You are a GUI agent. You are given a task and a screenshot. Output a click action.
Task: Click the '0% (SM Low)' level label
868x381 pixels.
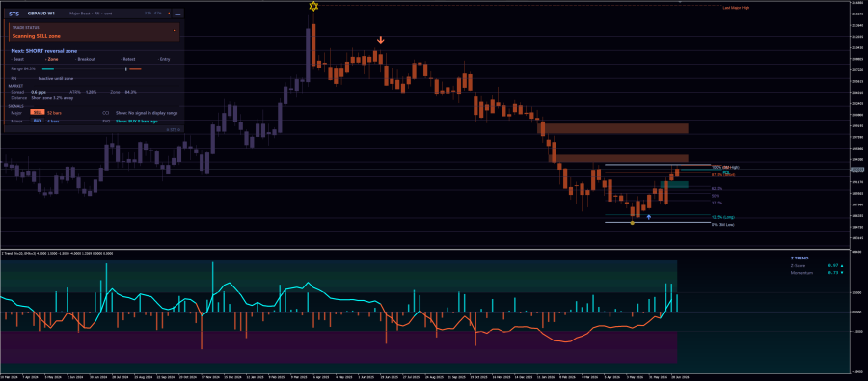click(x=723, y=225)
